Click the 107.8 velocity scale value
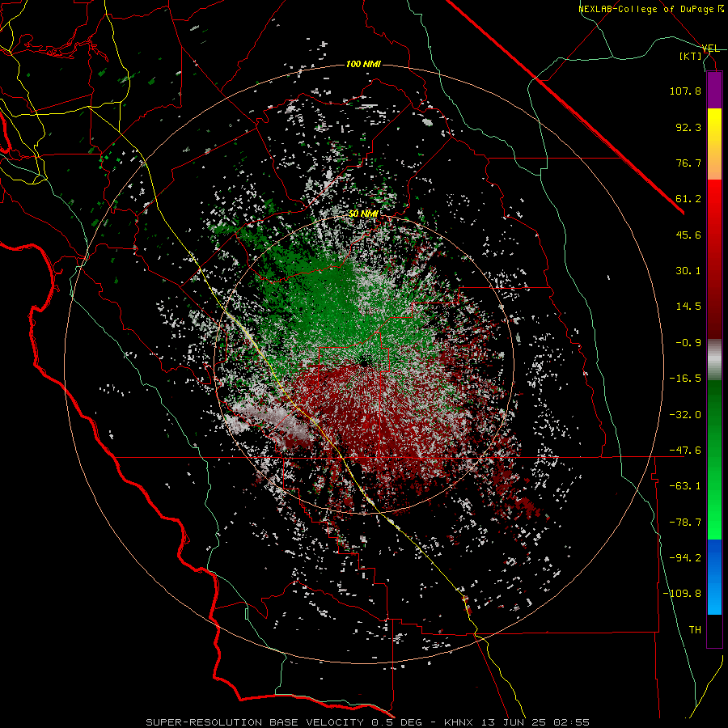This screenshot has width=728, height=728. [x=685, y=91]
